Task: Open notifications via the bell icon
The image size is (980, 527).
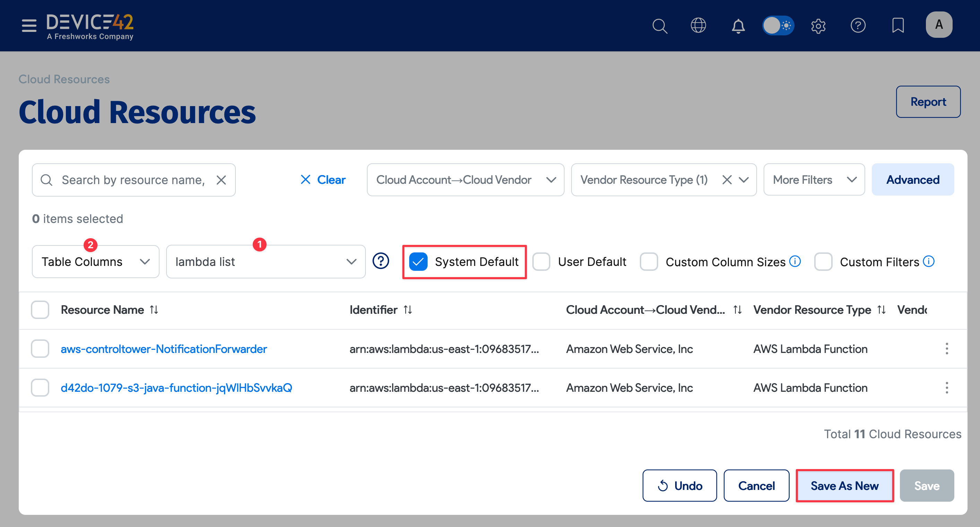Action: [738, 26]
